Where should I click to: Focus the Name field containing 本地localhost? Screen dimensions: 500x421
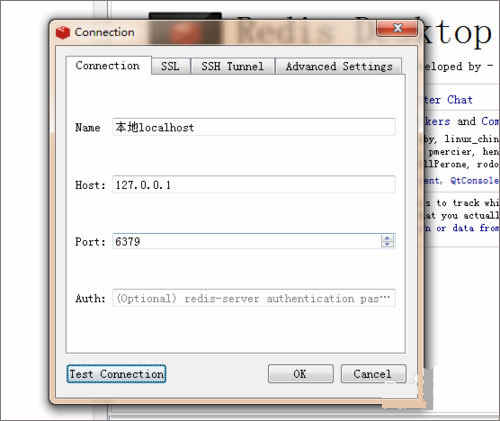(x=254, y=127)
